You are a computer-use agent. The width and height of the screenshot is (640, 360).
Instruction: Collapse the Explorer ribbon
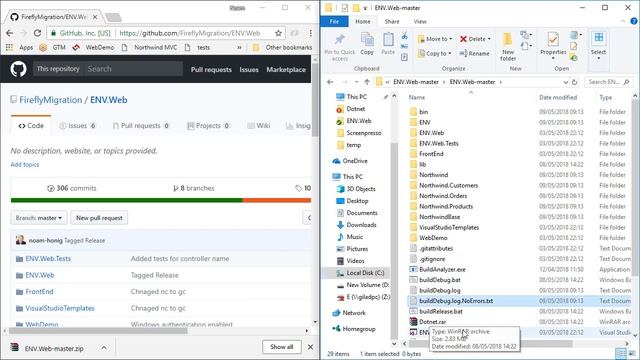623,21
